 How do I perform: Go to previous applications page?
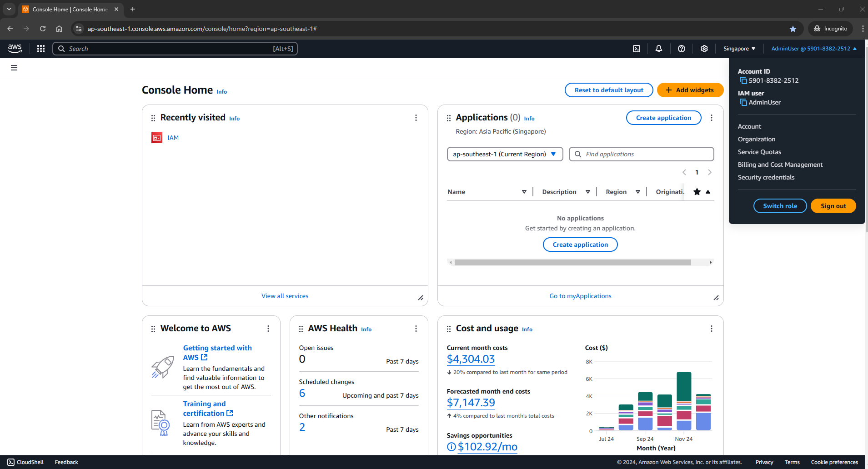(684, 172)
